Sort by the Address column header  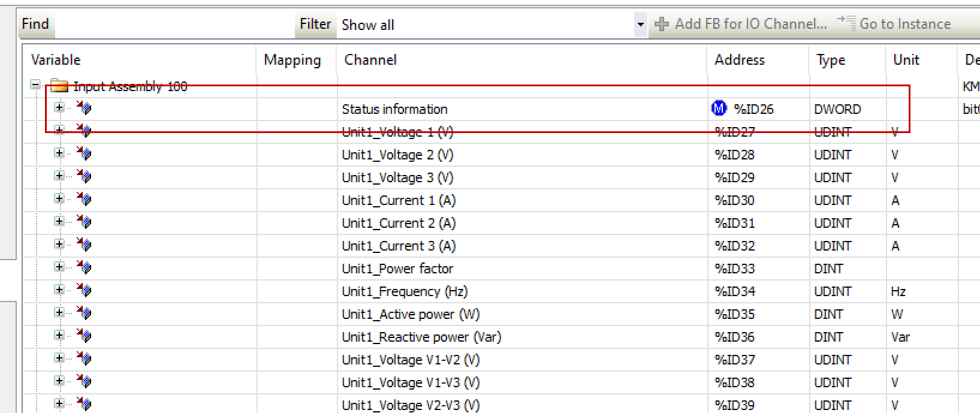739,60
